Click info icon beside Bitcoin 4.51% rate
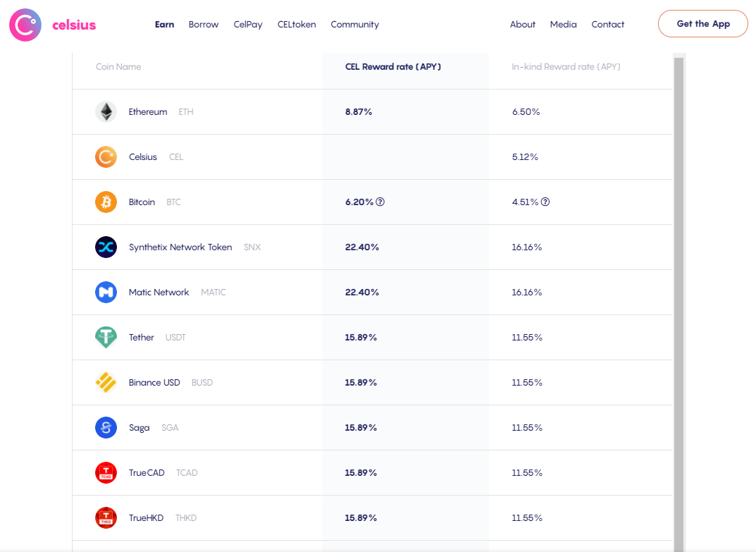Screen dimensions: 756x552 [x=545, y=202]
